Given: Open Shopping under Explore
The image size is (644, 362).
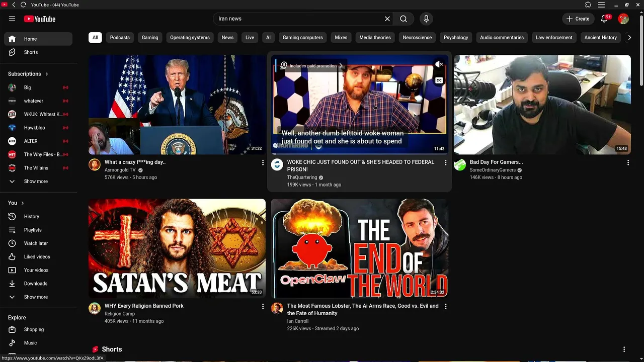Looking at the screenshot, I should [x=38, y=329].
